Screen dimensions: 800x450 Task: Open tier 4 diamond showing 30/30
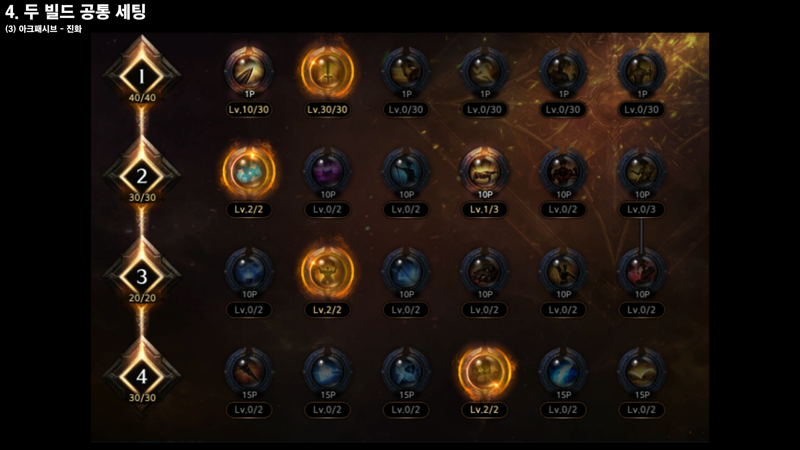142,377
